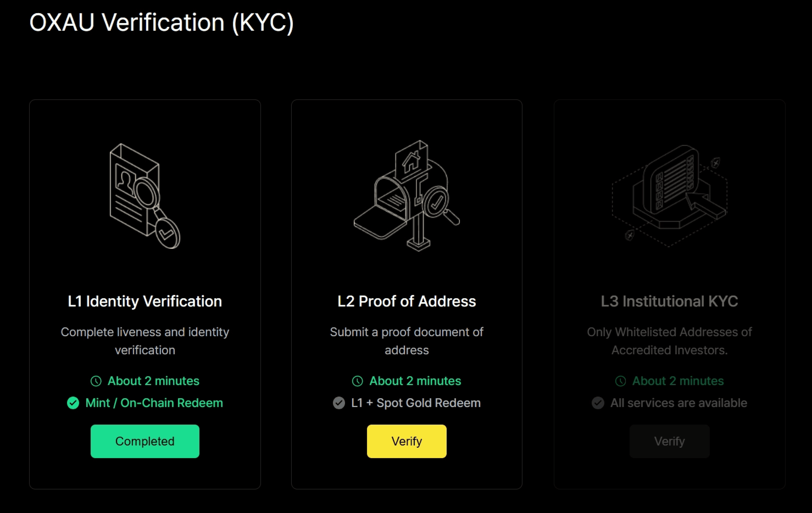Click gray checkmark beside L1 + Spot Gold Redeem
The height and width of the screenshot is (513, 812).
(339, 403)
